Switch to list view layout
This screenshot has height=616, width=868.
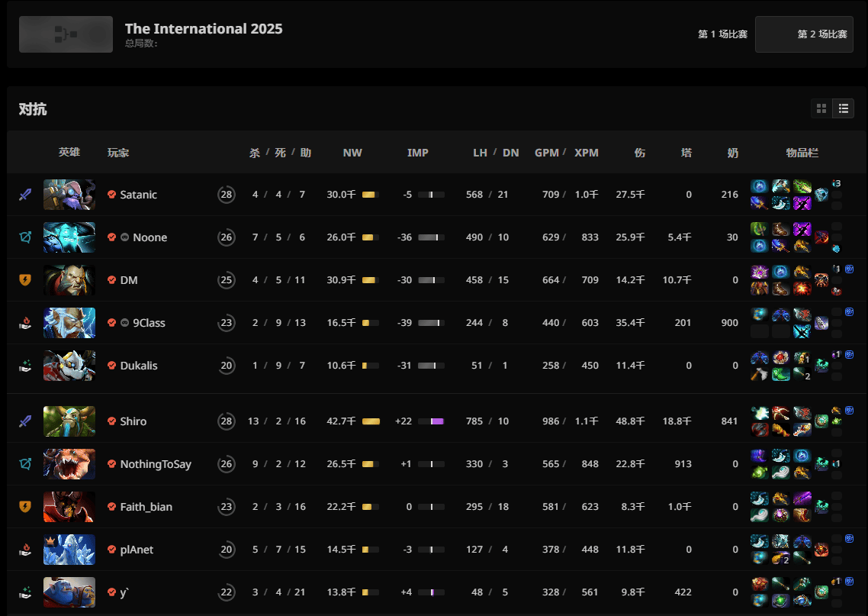click(x=843, y=109)
